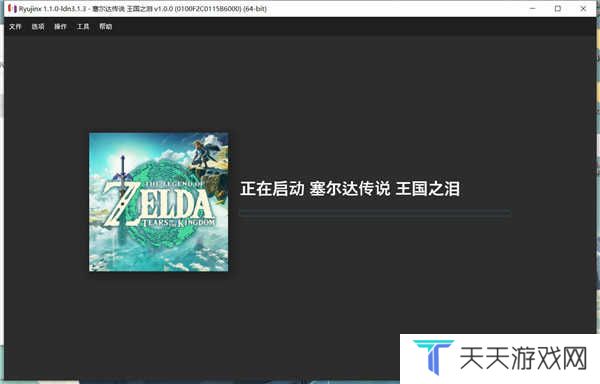Screen dimensions: 600x384
Task: Click the game loading progress bar
Action: point(375,213)
